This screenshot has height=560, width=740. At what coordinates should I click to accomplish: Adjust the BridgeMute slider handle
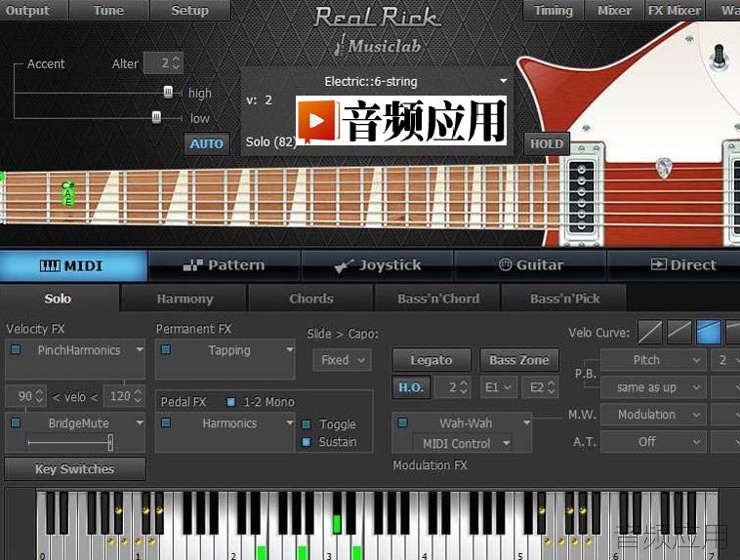tap(110, 443)
